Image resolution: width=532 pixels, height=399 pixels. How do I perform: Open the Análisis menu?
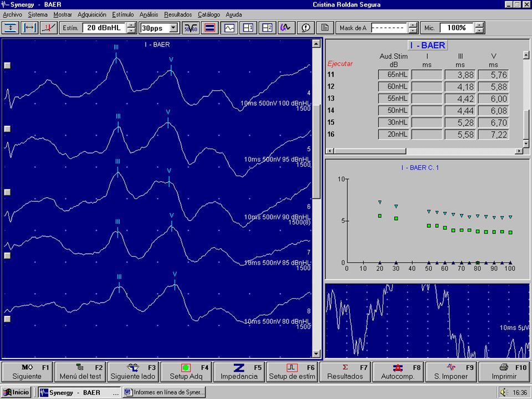click(149, 14)
